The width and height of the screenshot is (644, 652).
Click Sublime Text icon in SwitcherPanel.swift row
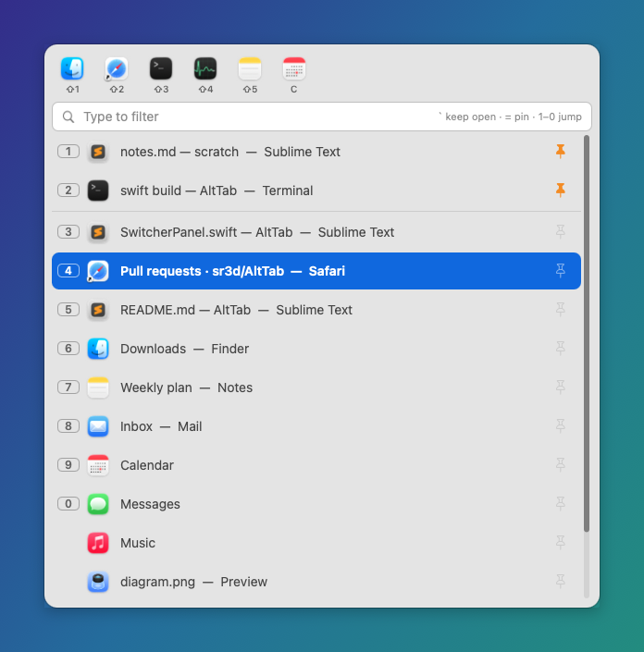(x=98, y=232)
